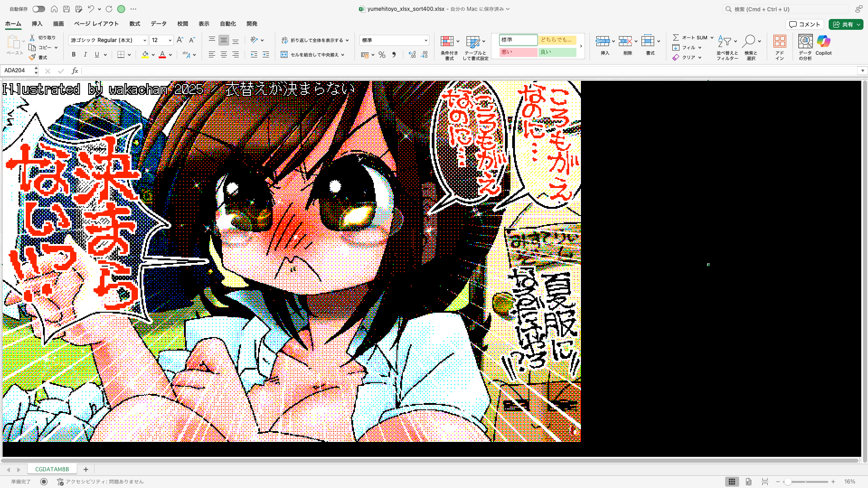
Task: Click the Conditional Formatting (条件付き書式) icon
Action: (447, 42)
